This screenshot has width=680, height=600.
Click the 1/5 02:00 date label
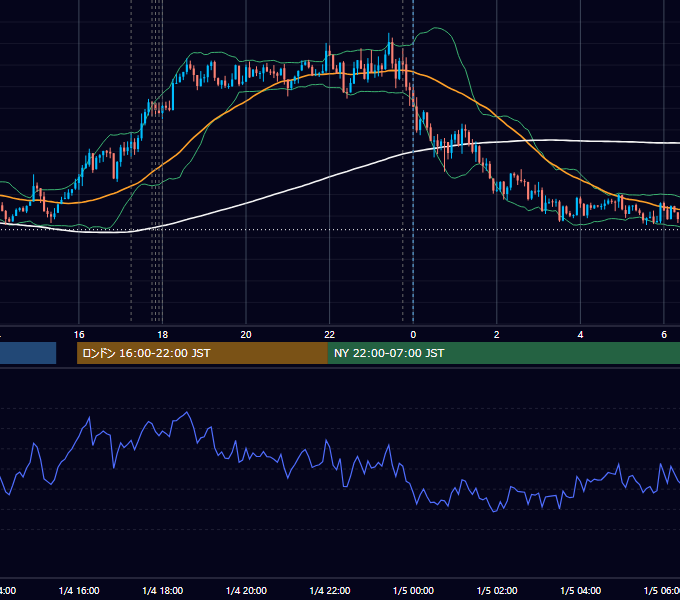tap(497, 591)
